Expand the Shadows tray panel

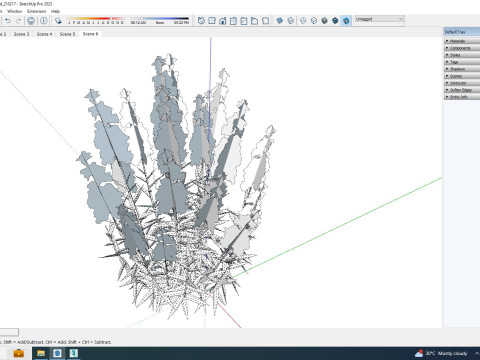[x=462, y=69]
